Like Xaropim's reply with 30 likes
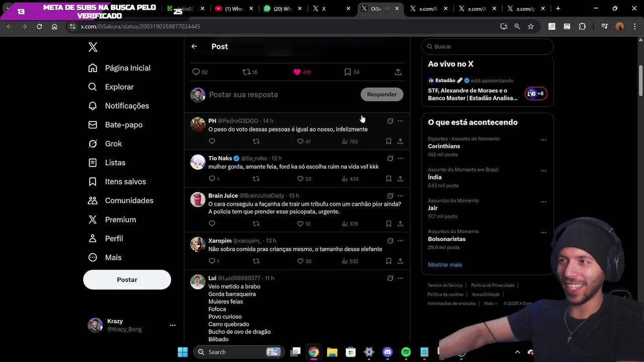Image resolution: width=644 pixels, height=362 pixels. 300,261
